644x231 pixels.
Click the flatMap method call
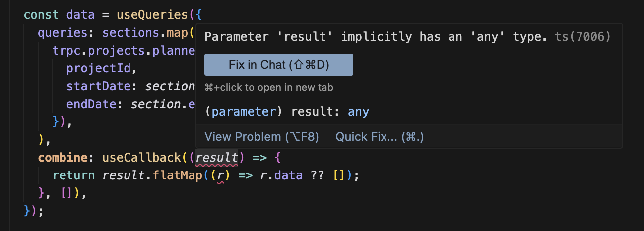coord(176,175)
